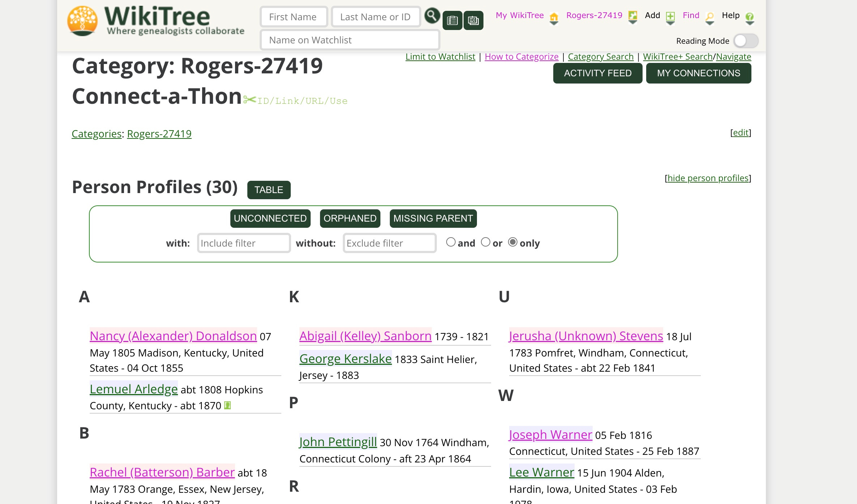The height and width of the screenshot is (504, 857).
Task: Click the Name on Watchlist field
Action: [x=350, y=40]
